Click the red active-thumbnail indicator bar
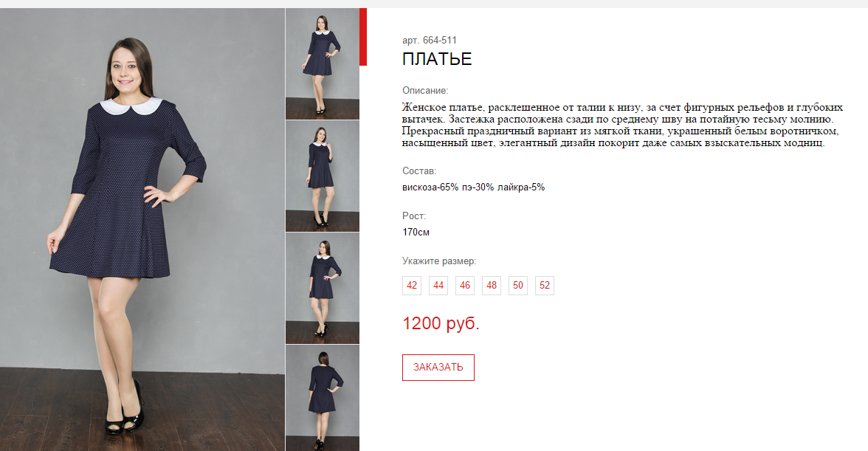 [363, 36]
